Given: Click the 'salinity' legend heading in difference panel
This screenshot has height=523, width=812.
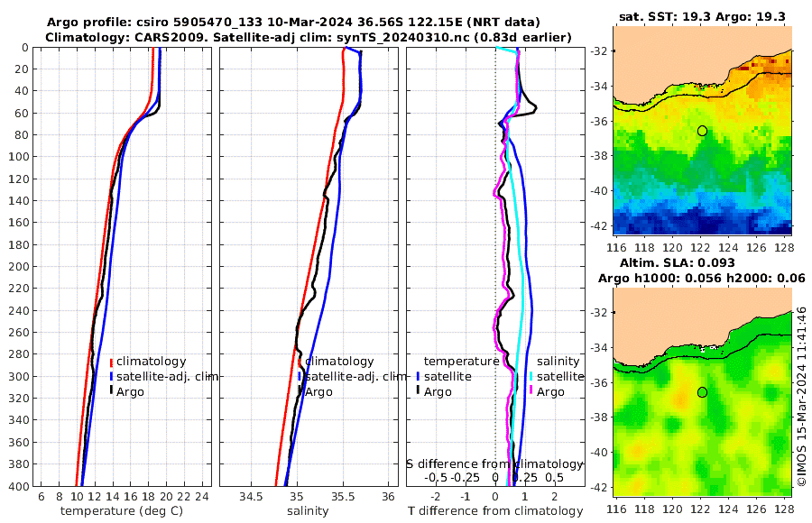Looking at the screenshot, I should coord(558,362).
